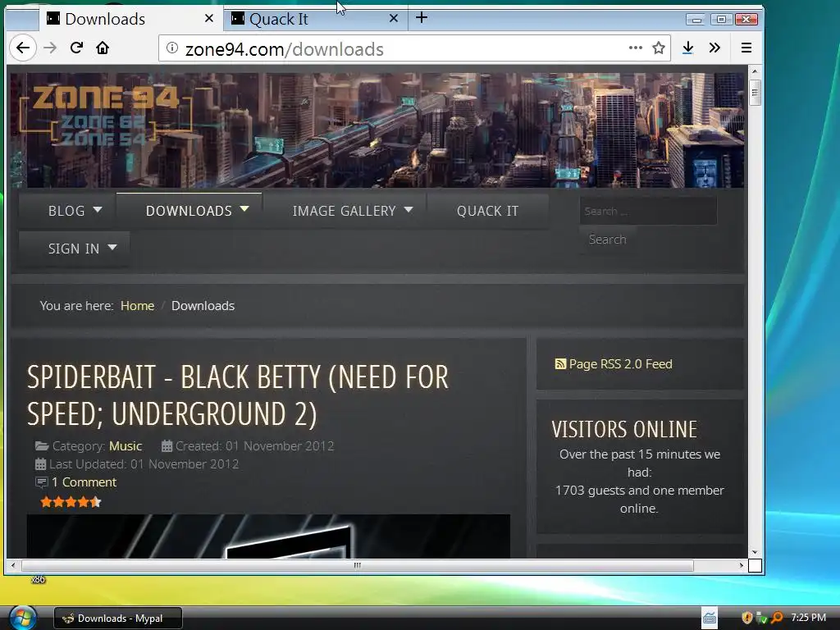
Task: Click the Downloads - Mypal taskbar button
Action: 118,619
